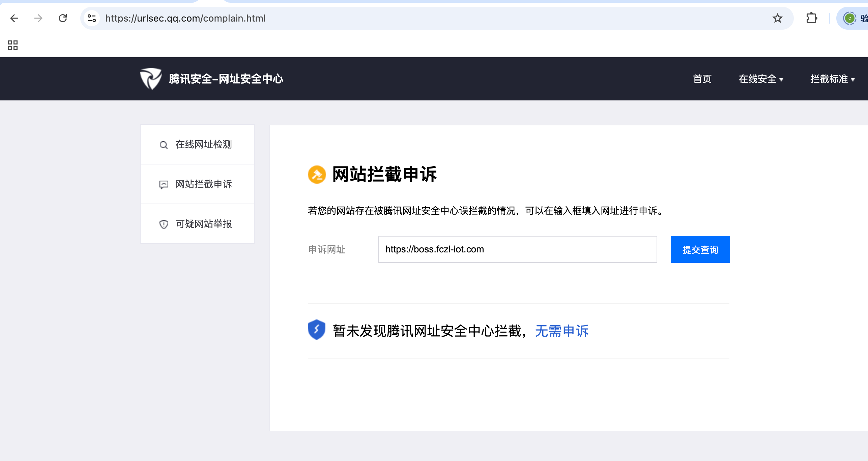
Task: Open site information icon in address bar
Action: (92, 18)
